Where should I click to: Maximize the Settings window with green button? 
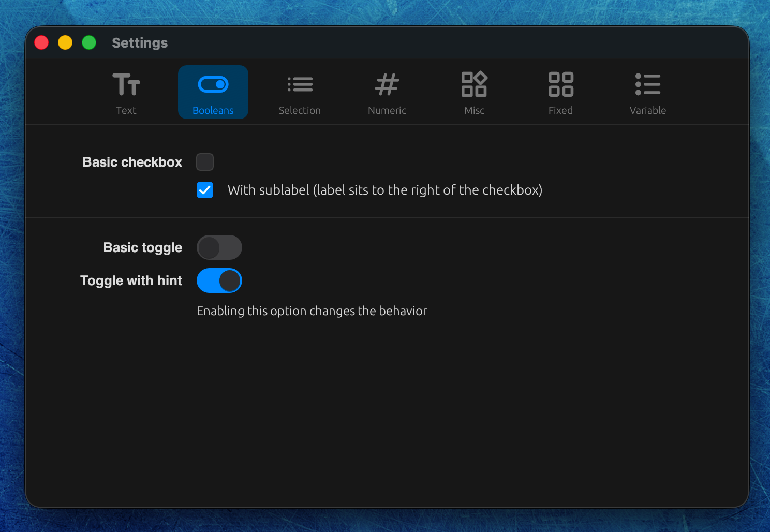click(x=89, y=42)
